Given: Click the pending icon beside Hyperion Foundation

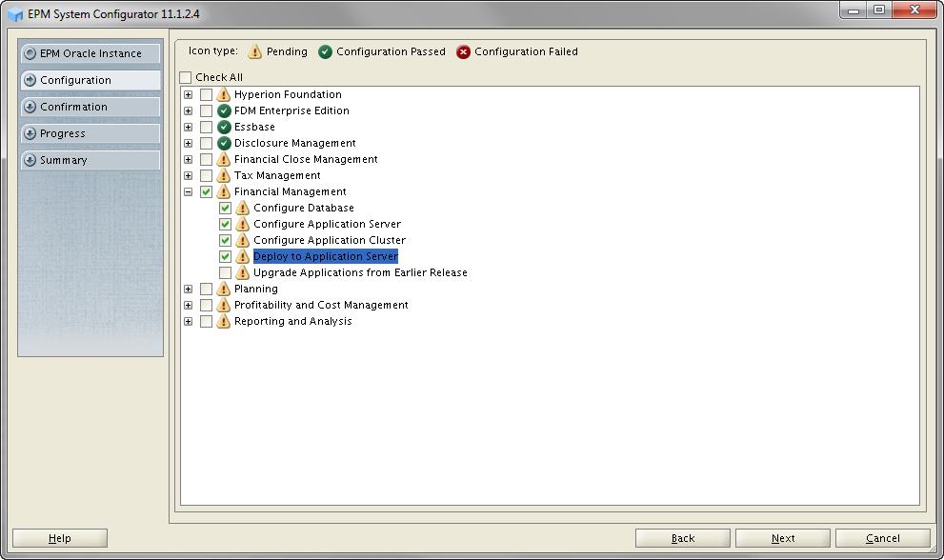Looking at the screenshot, I should (x=224, y=94).
